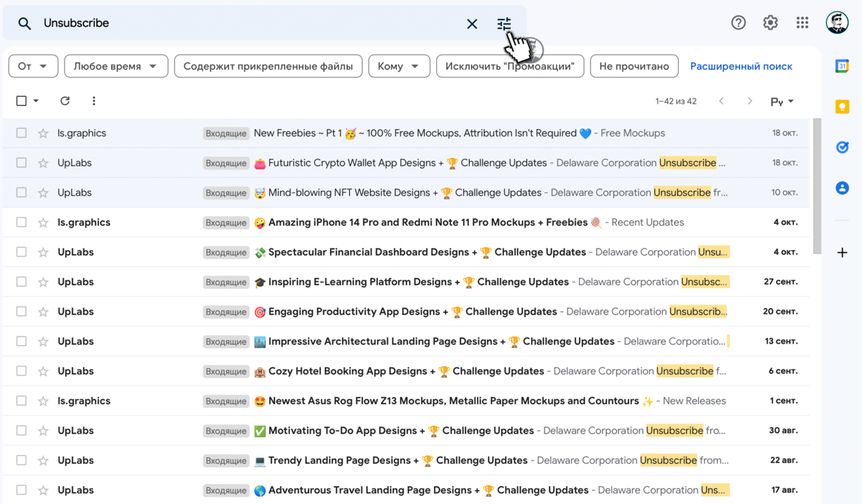Open the Newest Asus Rog Flow Z13 email
862x504 pixels.
pyautogui.click(x=406, y=401)
